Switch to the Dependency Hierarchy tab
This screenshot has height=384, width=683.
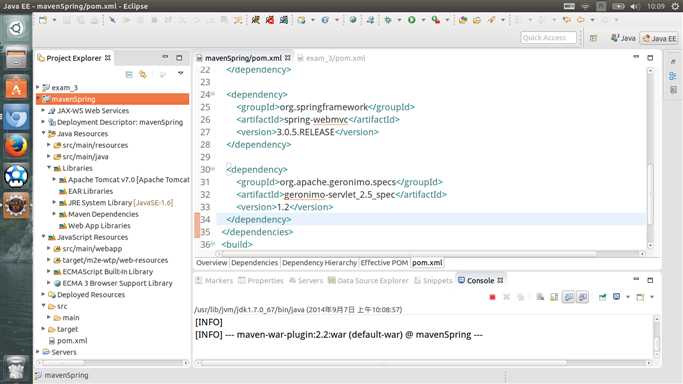coord(319,263)
